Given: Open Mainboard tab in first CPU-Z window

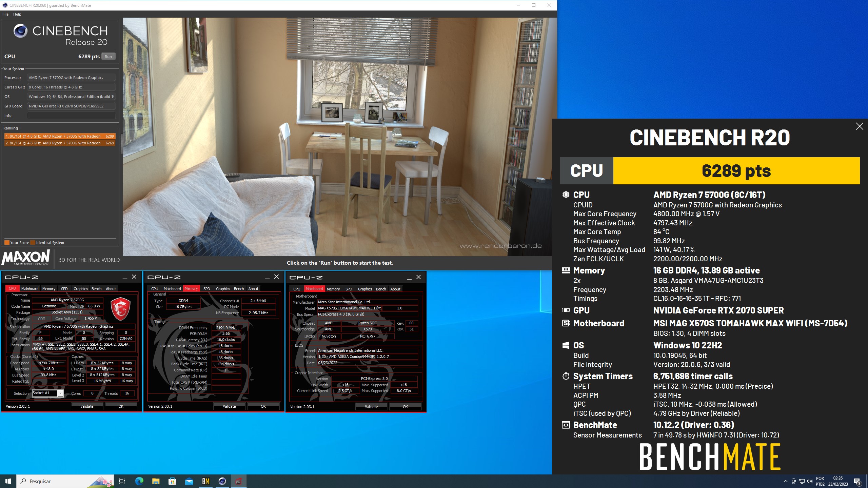Looking at the screenshot, I should coord(30,289).
